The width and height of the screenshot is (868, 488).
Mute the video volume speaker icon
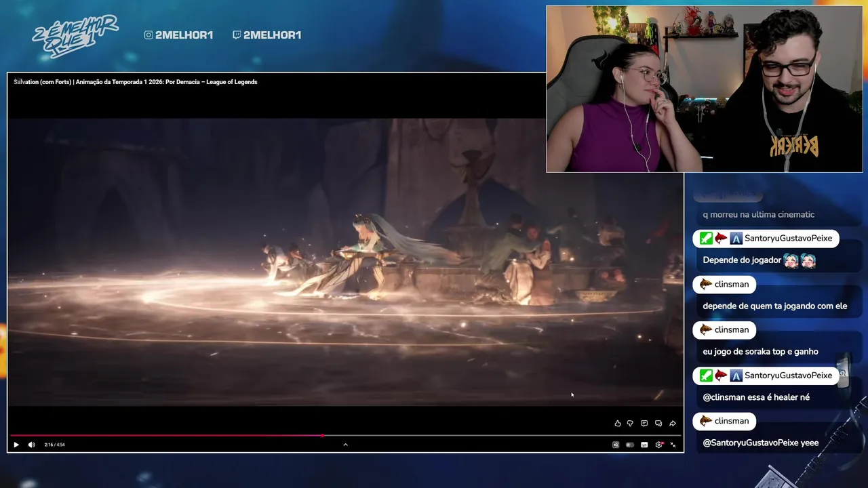tap(31, 445)
